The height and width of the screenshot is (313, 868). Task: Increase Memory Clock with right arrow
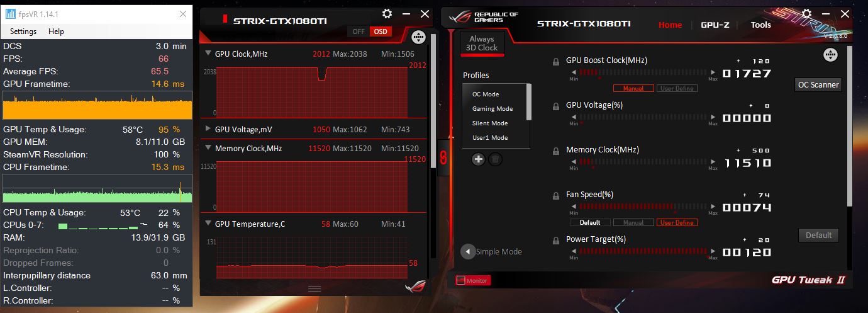[713, 162]
